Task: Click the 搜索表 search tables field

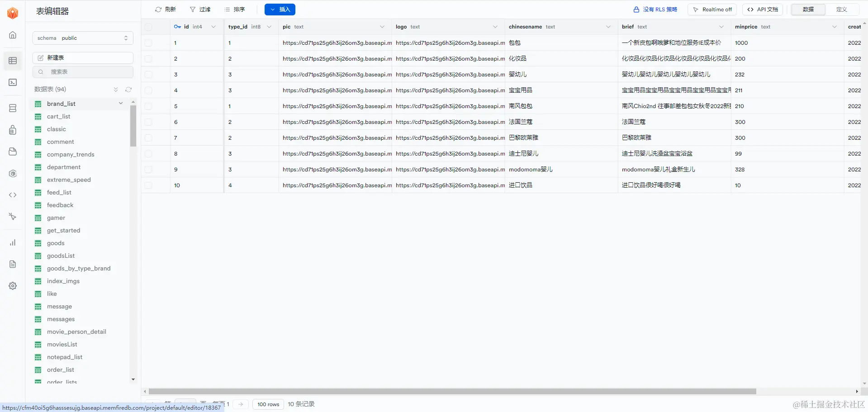Action: click(x=83, y=72)
